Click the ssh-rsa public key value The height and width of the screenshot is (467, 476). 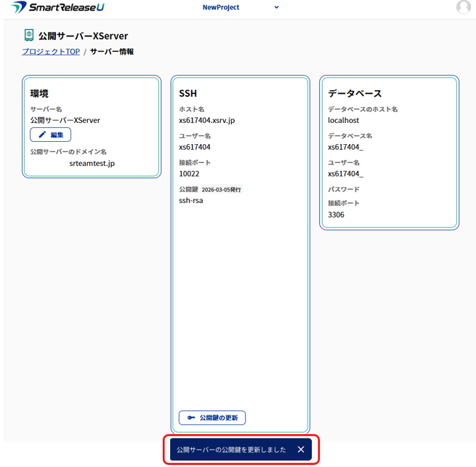[x=191, y=200]
